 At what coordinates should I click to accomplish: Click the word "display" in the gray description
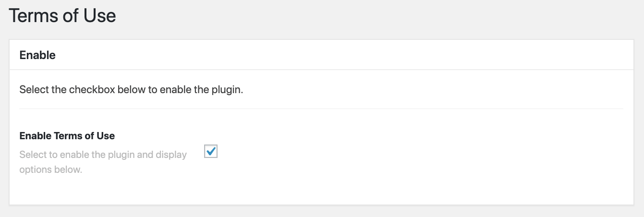[171, 155]
